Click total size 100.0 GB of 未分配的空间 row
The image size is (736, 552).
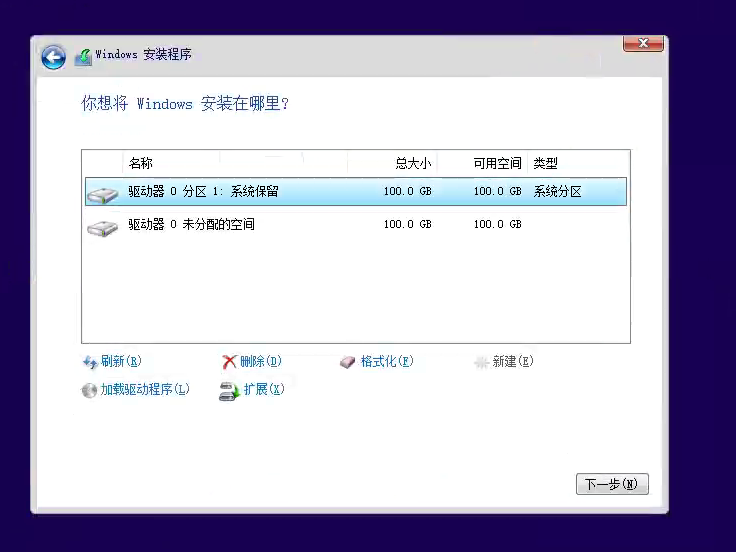pos(407,224)
